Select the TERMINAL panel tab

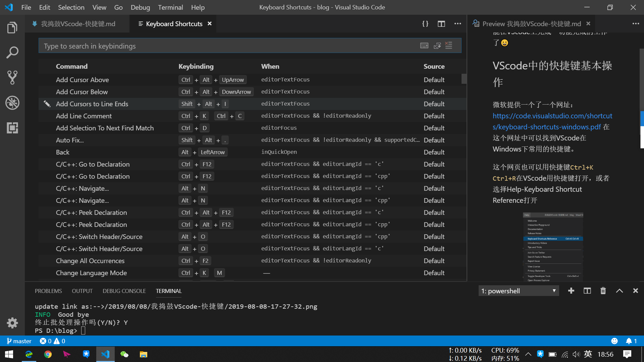pyautogui.click(x=169, y=291)
